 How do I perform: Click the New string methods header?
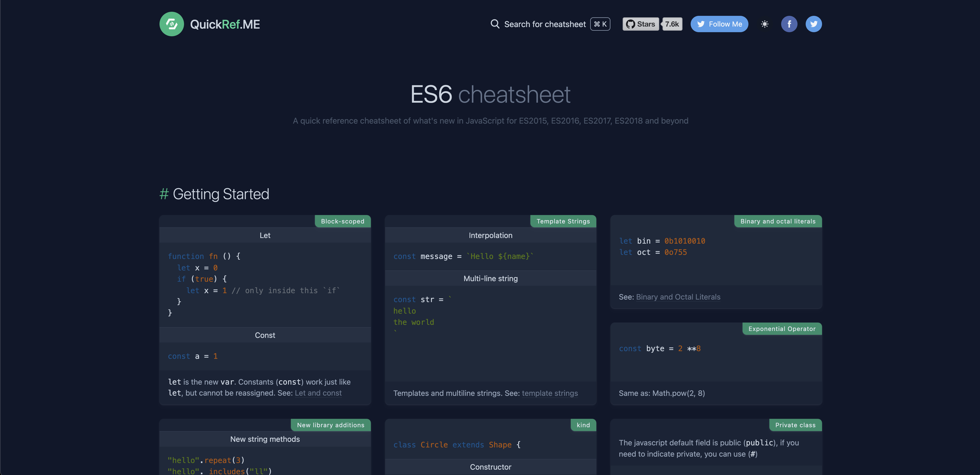pos(265,439)
